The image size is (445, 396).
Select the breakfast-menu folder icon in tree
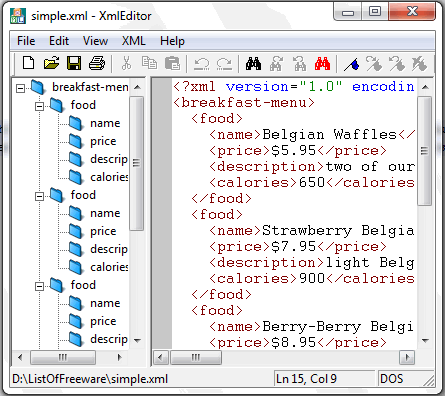coord(37,87)
